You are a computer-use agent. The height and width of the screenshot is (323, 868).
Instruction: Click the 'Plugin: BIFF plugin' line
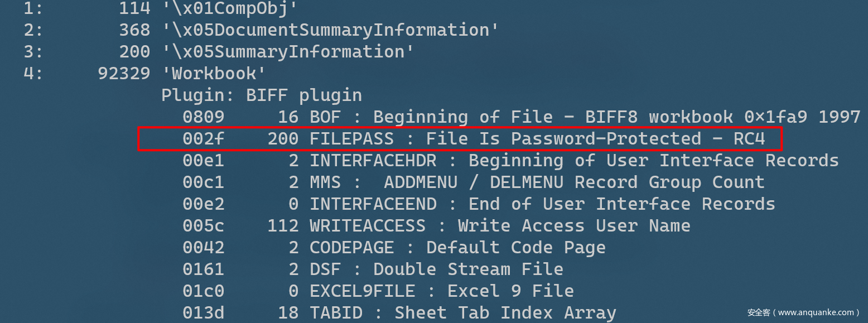pyautogui.click(x=262, y=95)
